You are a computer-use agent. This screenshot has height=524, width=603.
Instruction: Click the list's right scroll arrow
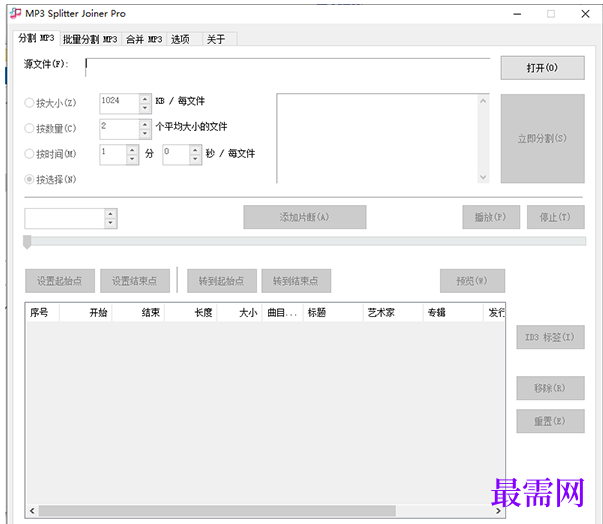498,511
